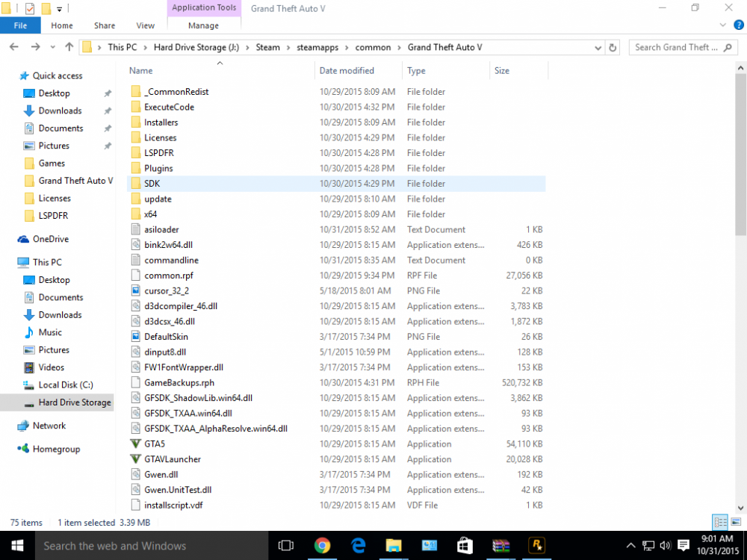Open recent locations dropdown arrow
This screenshot has width=747, height=560.
pyautogui.click(x=52, y=46)
